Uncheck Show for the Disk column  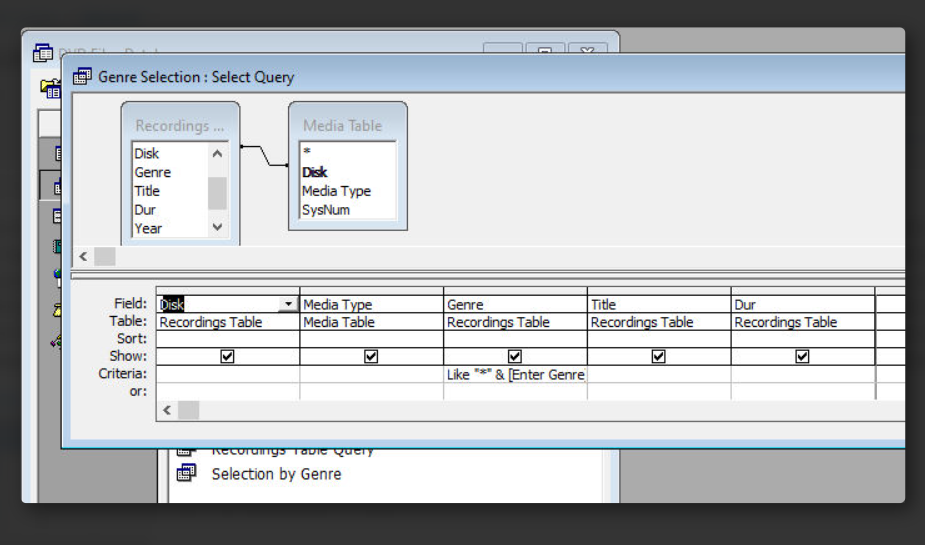[x=227, y=356]
